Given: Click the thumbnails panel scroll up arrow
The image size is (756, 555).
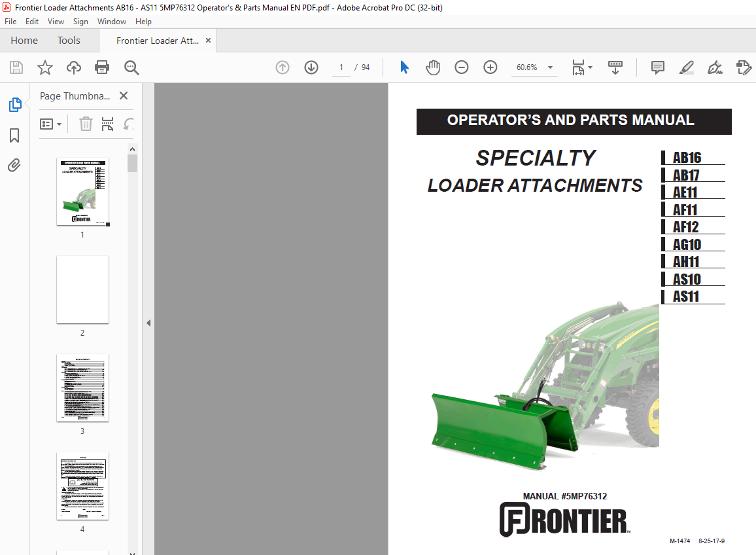Looking at the screenshot, I should click(132, 149).
